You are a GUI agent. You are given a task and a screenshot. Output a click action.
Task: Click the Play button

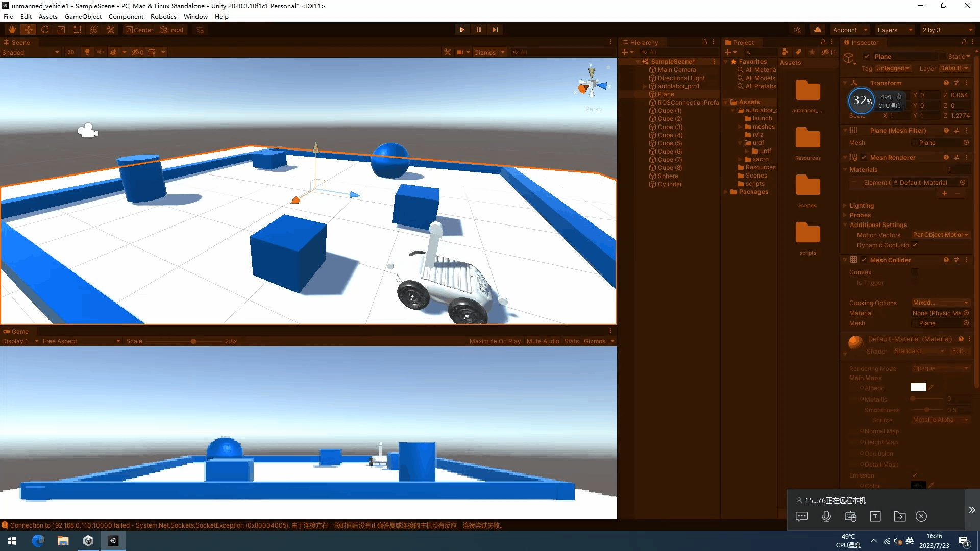click(462, 30)
